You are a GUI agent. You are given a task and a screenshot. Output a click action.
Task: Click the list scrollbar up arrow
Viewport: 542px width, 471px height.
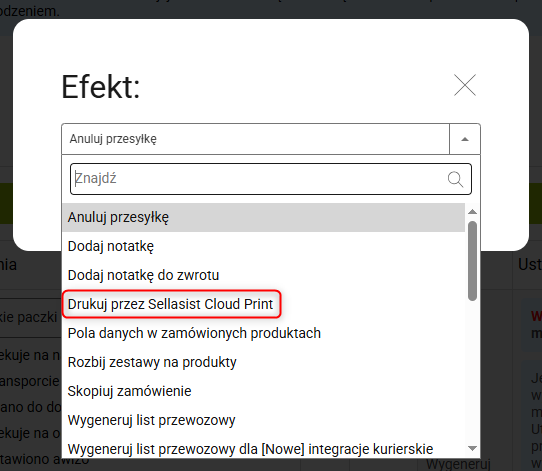[x=472, y=211]
